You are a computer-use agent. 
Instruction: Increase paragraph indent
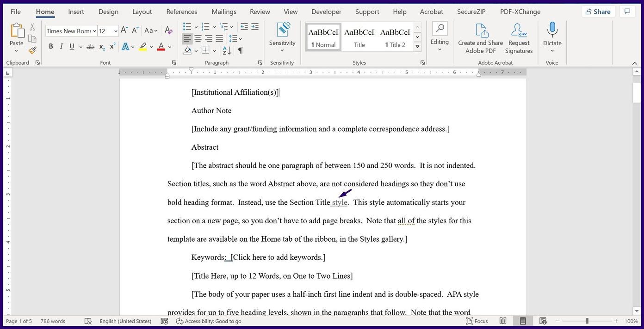(256, 26)
